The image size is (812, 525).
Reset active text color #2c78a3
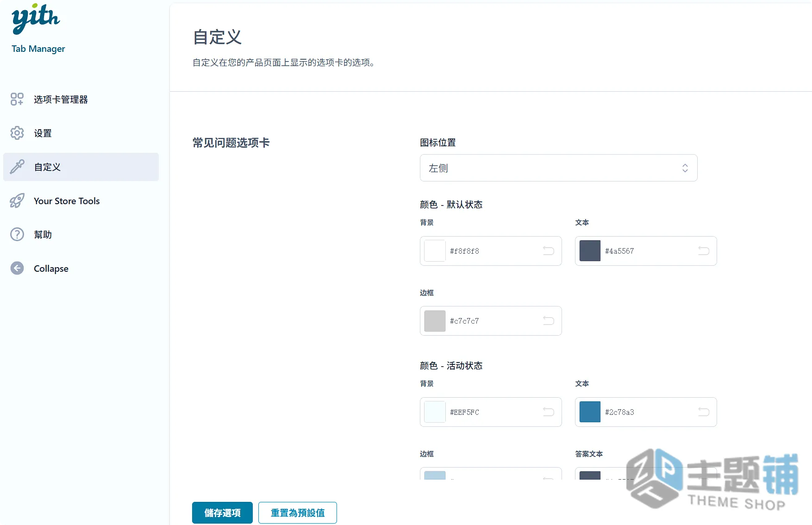704,412
